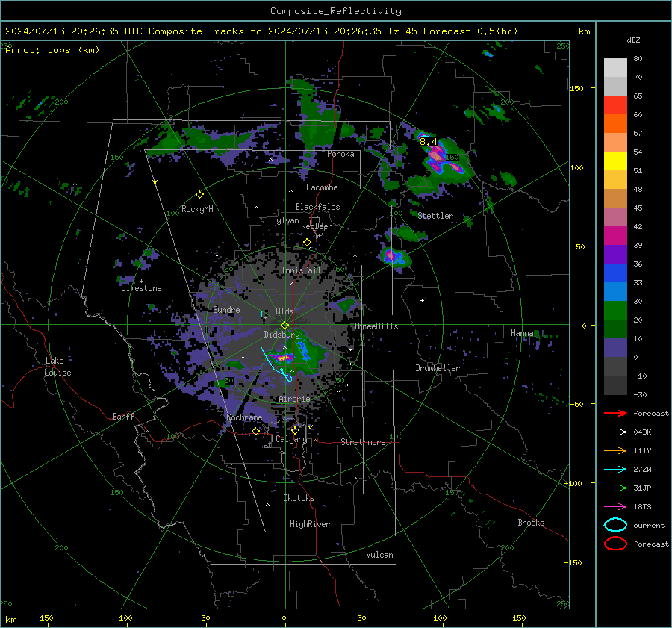Image resolution: width=672 pixels, height=628 pixels.
Task: Pick the red 65-60 dBZ swatch
Action: 615,105
